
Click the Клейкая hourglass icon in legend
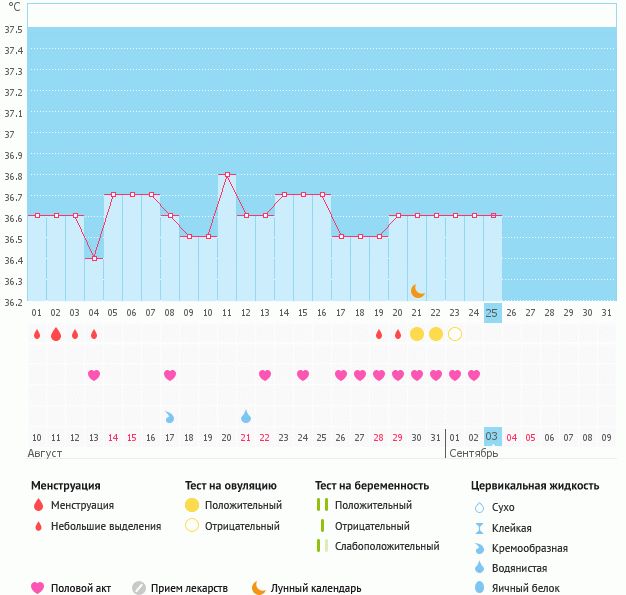(480, 528)
